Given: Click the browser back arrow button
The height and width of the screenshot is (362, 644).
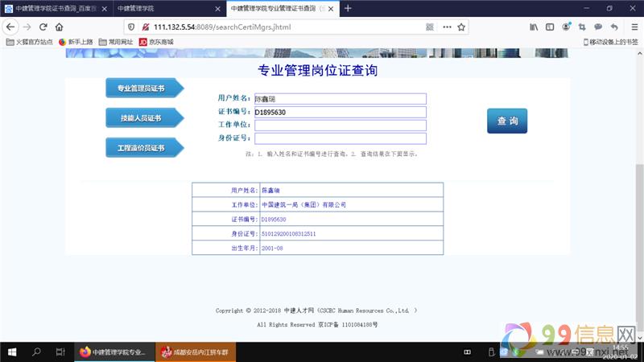Looking at the screenshot, I should (10, 27).
